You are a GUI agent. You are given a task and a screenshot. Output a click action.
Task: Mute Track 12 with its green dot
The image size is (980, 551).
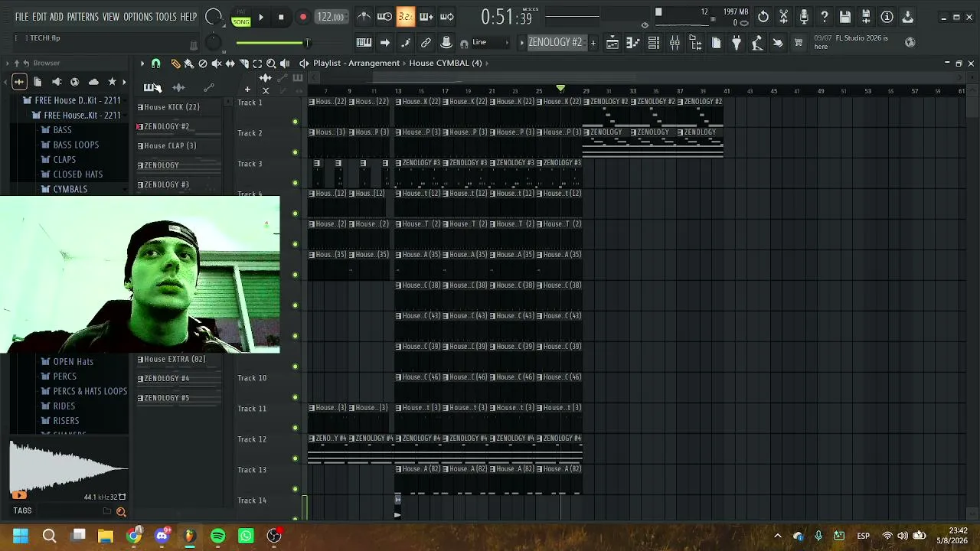click(x=295, y=458)
